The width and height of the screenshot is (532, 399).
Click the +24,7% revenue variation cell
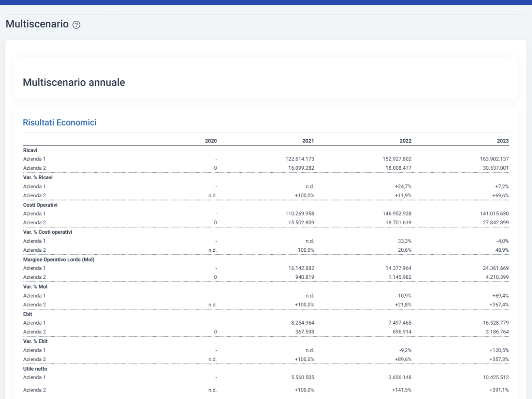coord(403,186)
